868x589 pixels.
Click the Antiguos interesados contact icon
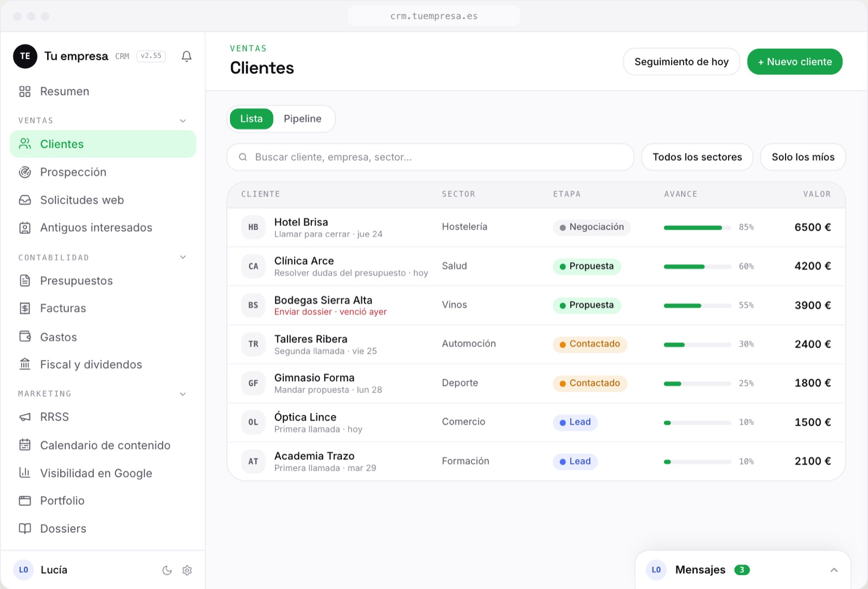(x=25, y=228)
